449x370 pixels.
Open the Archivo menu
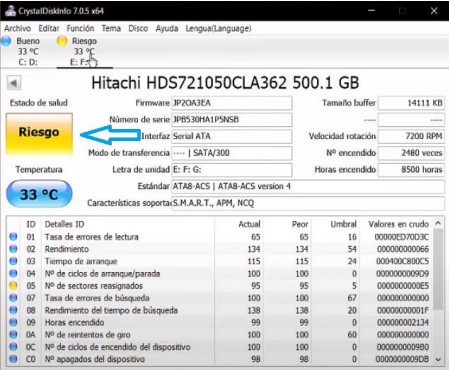17,29
